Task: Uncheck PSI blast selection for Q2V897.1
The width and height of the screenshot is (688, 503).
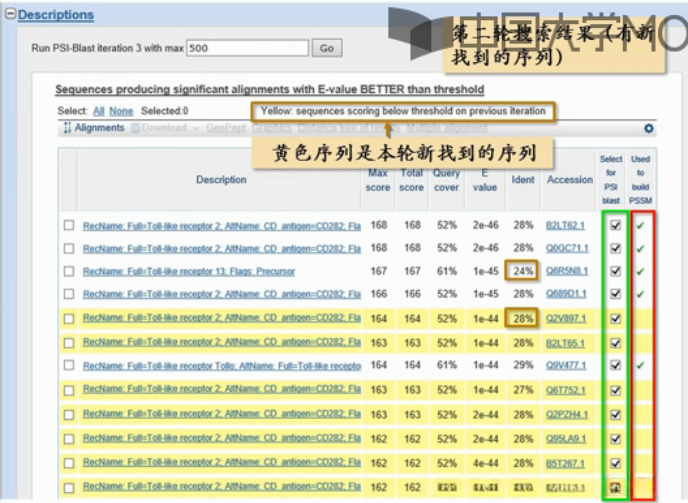Action: click(616, 319)
